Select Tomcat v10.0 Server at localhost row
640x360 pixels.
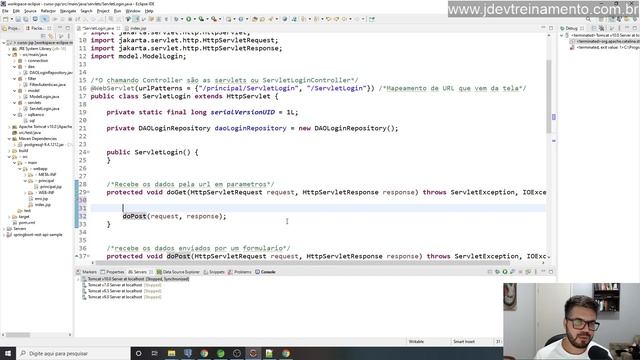(138, 279)
